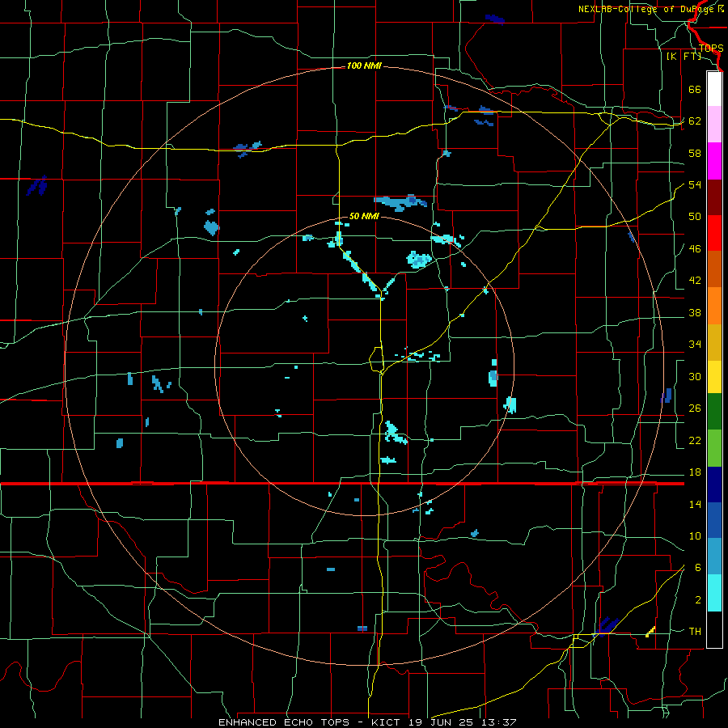
Task: Select the bright red legend swatch
Action: click(714, 233)
